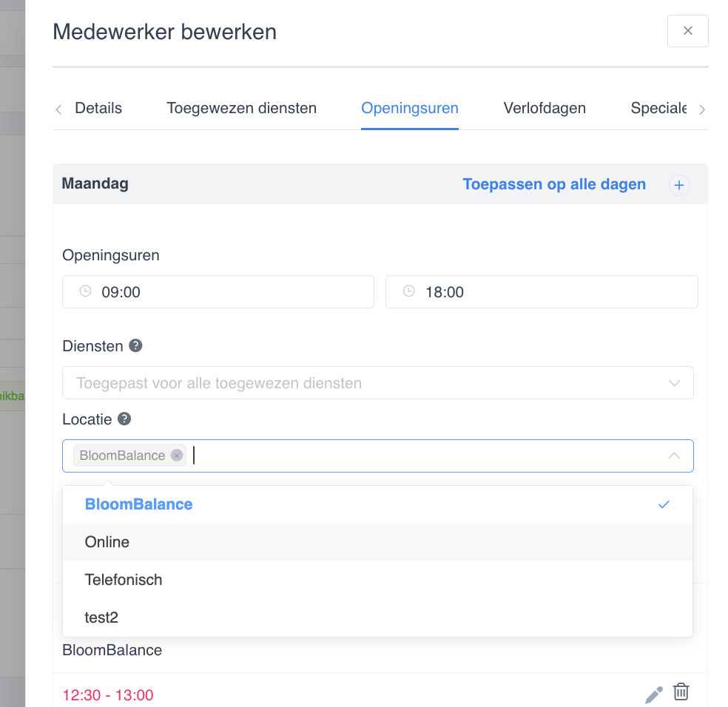The height and width of the screenshot is (707, 728).
Task: Click the Toepassen op alle dagen link
Action: coord(554,184)
